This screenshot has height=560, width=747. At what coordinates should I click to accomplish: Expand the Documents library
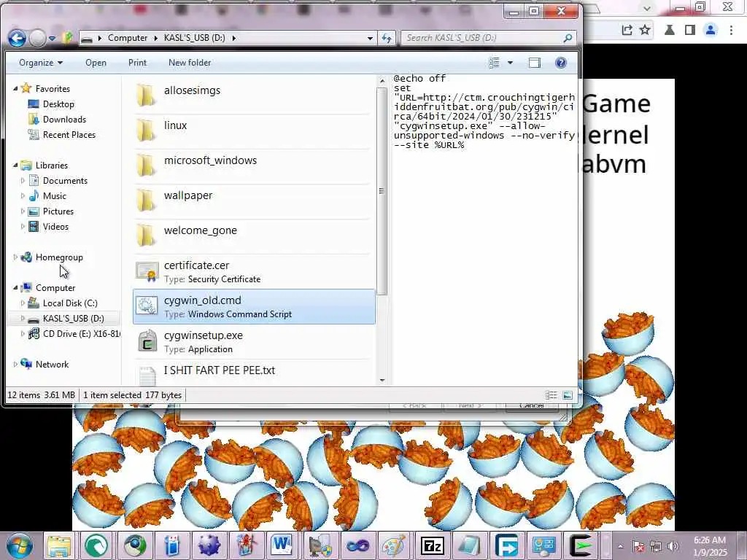point(23,181)
